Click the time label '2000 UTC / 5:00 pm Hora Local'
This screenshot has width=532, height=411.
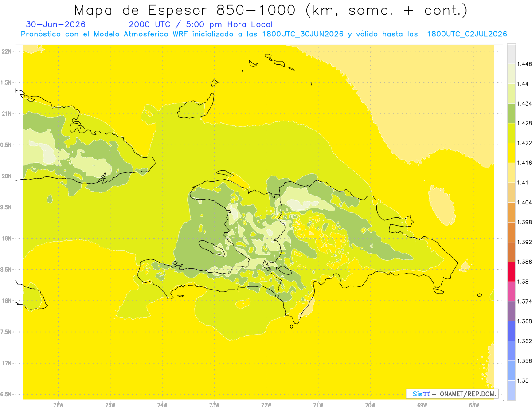201,24
